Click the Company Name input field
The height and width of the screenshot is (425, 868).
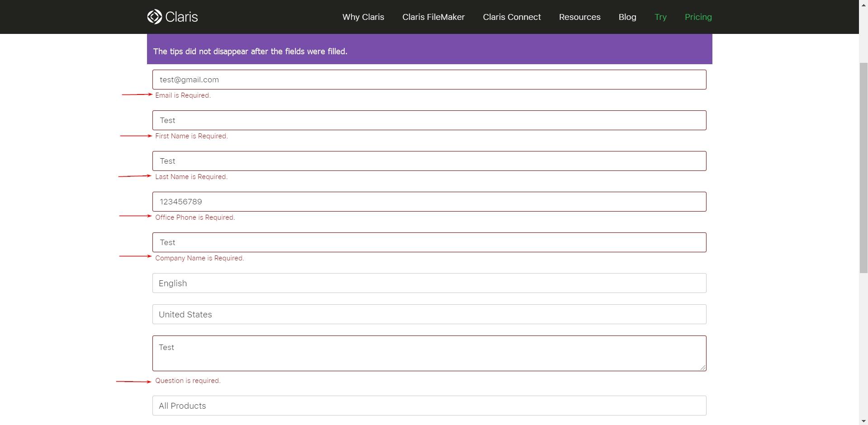(429, 242)
